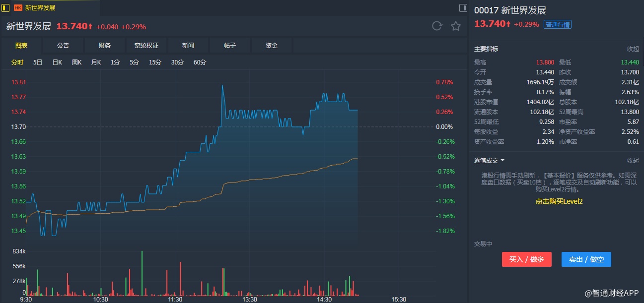
Task: Collapse the 主要指标 section via 收起
Action: click(x=633, y=49)
